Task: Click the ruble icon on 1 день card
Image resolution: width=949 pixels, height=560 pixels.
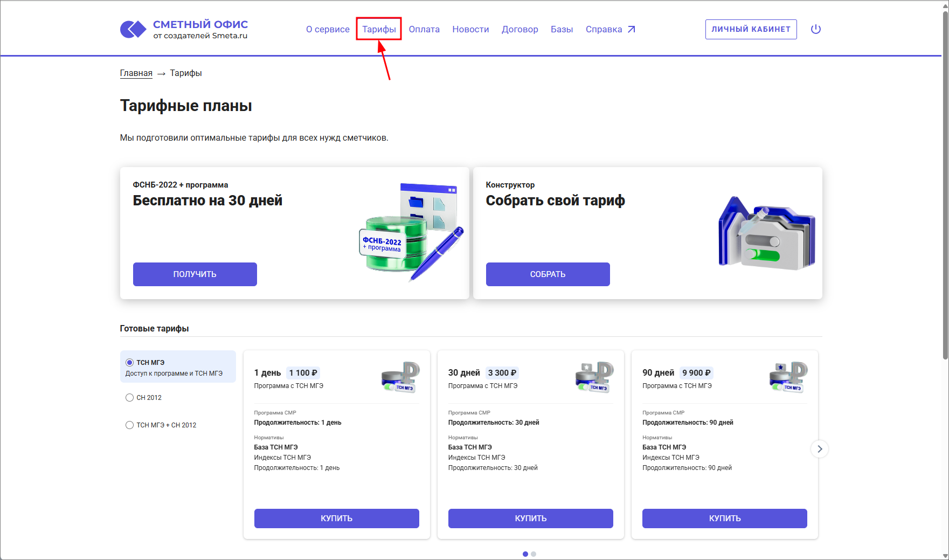Action: (x=400, y=377)
